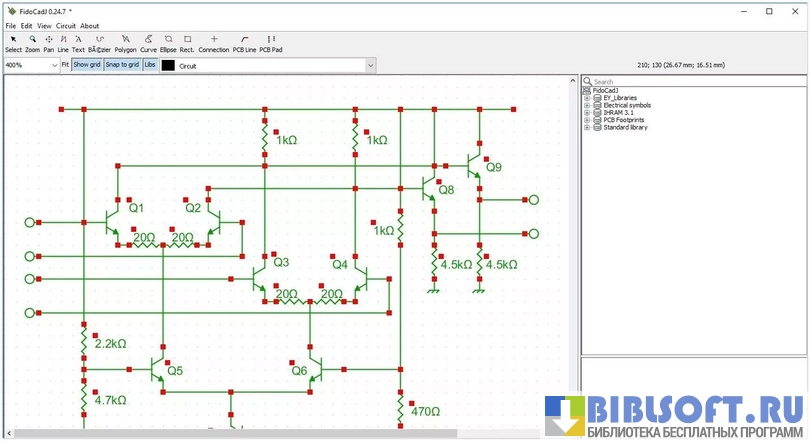
Task: Select the PCB Pad tool
Action: point(271,43)
